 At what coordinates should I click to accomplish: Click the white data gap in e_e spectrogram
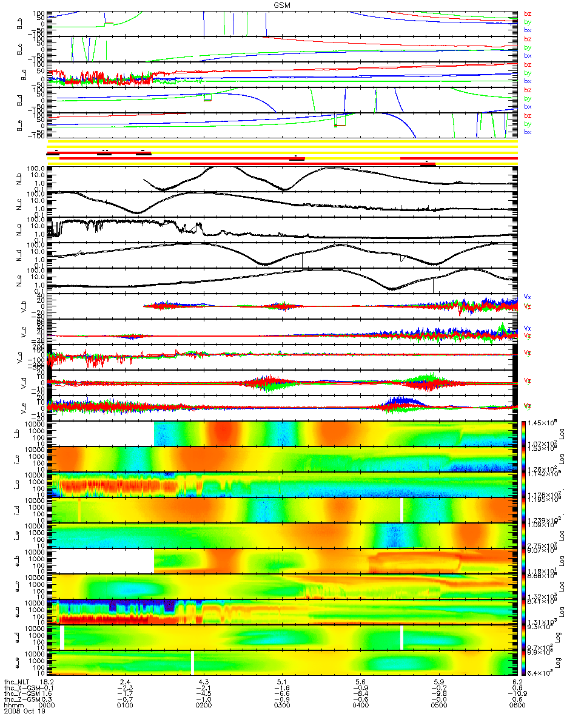point(192,662)
